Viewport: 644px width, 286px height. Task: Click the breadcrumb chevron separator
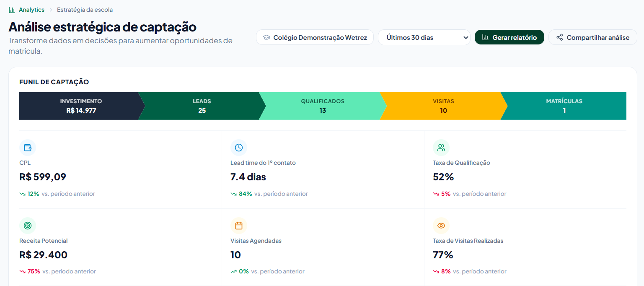click(51, 10)
